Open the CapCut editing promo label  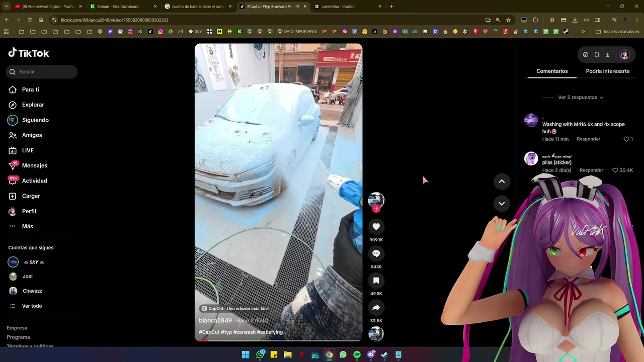(x=235, y=308)
